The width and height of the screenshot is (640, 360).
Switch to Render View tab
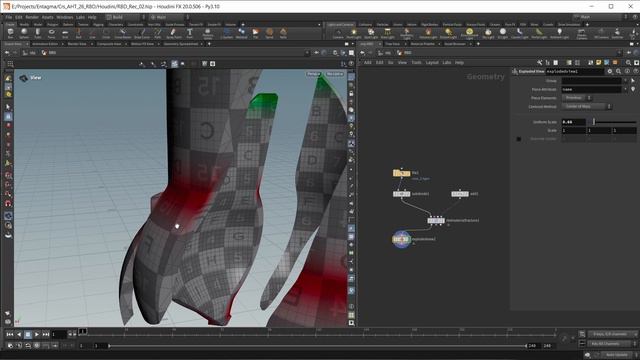(77, 44)
